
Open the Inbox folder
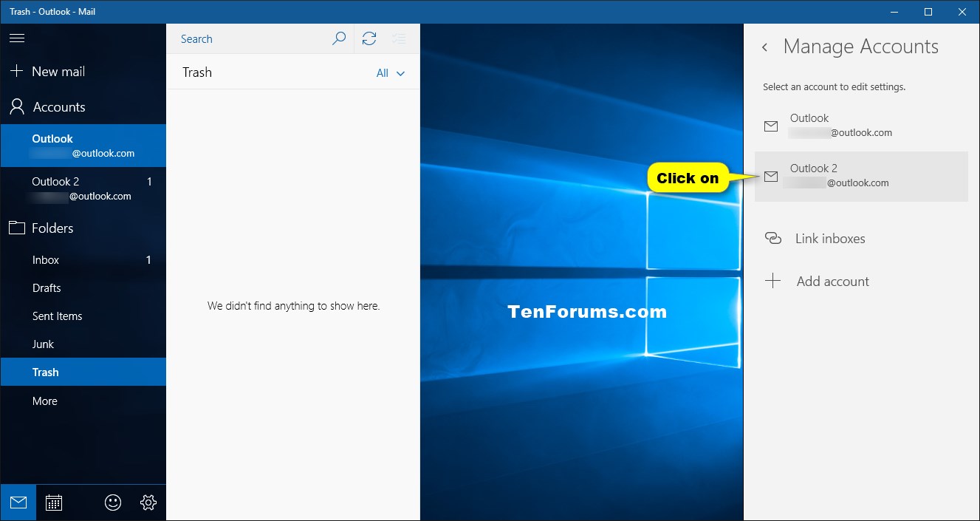tap(45, 259)
